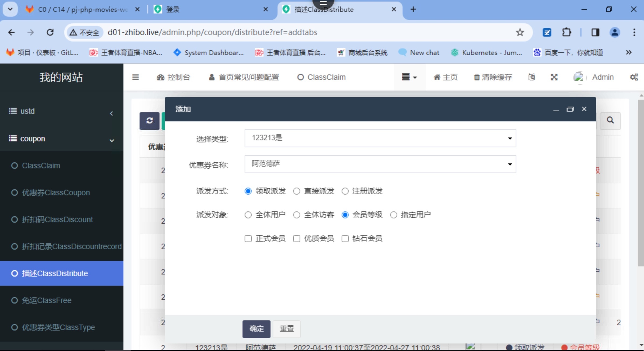Screen dimensions: 644x351
Task: Select 指定用户 radio option
Action: (394, 215)
